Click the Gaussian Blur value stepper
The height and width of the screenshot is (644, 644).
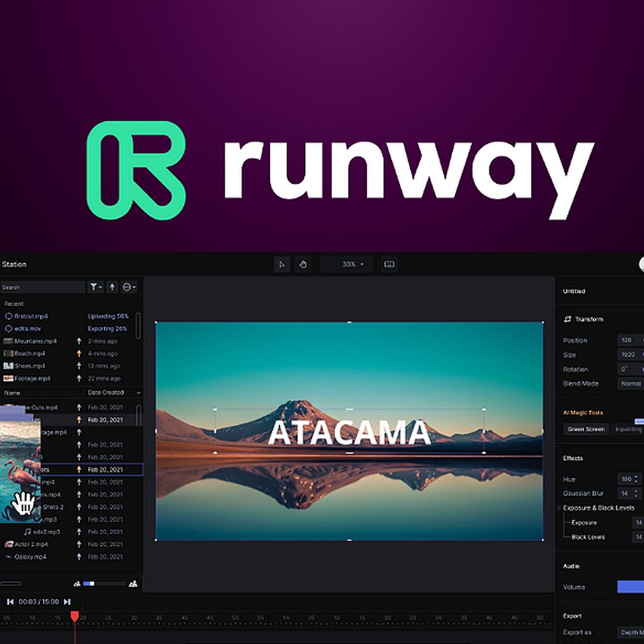pyautogui.click(x=636, y=493)
